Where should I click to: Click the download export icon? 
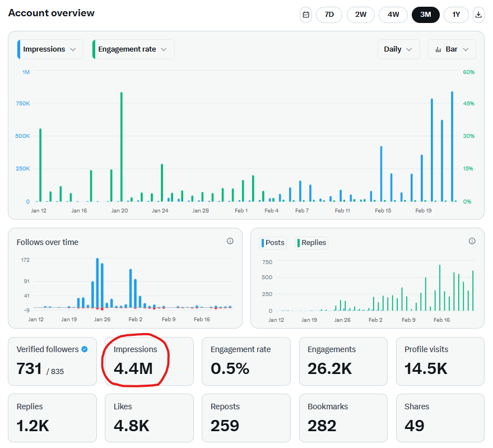(478, 15)
